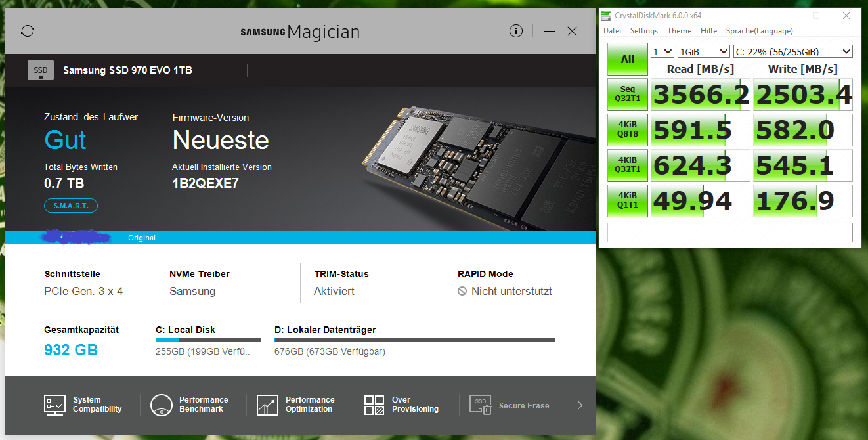Image resolution: width=868 pixels, height=440 pixels.
Task: Run the Seq Q32T1 test
Action: (627, 95)
